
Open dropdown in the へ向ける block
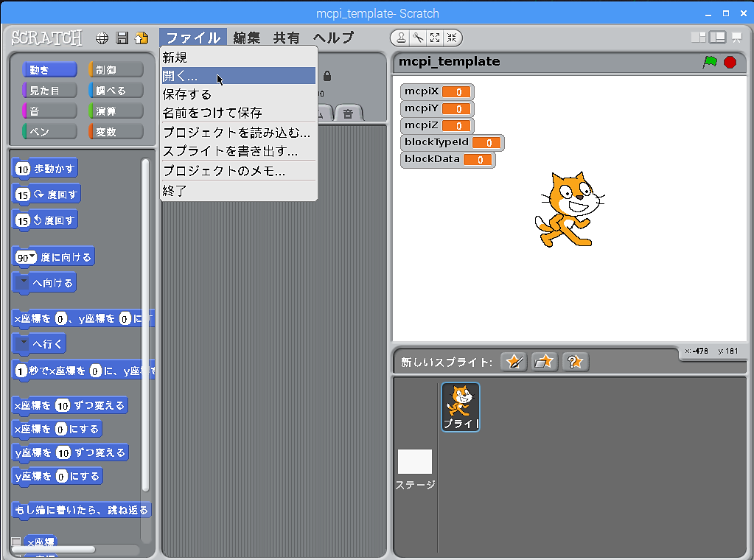click(x=24, y=283)
